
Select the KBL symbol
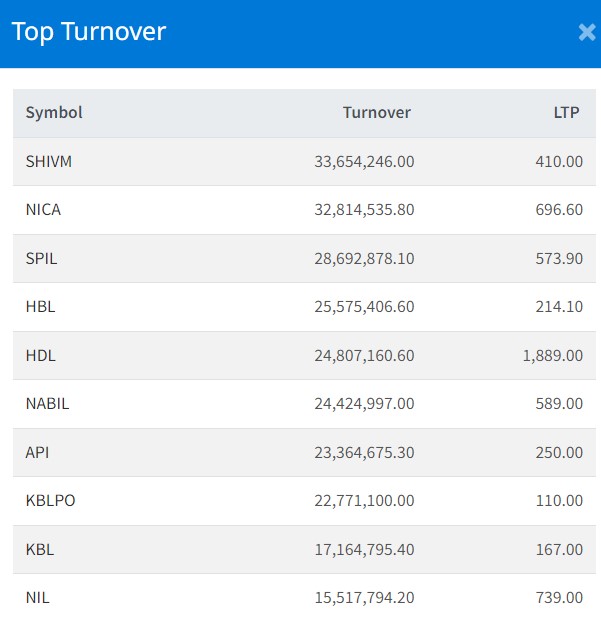[40, 549]
